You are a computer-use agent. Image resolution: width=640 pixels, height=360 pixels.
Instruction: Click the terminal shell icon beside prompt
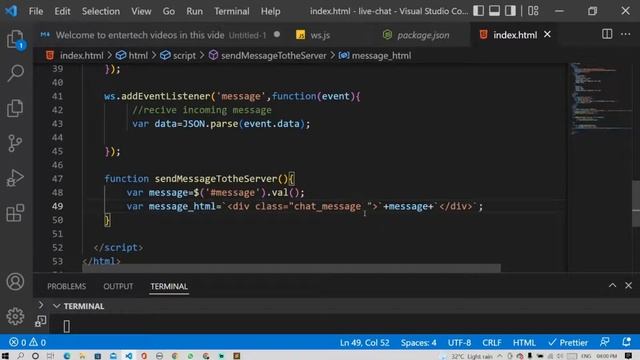click(x=40, y=322)
